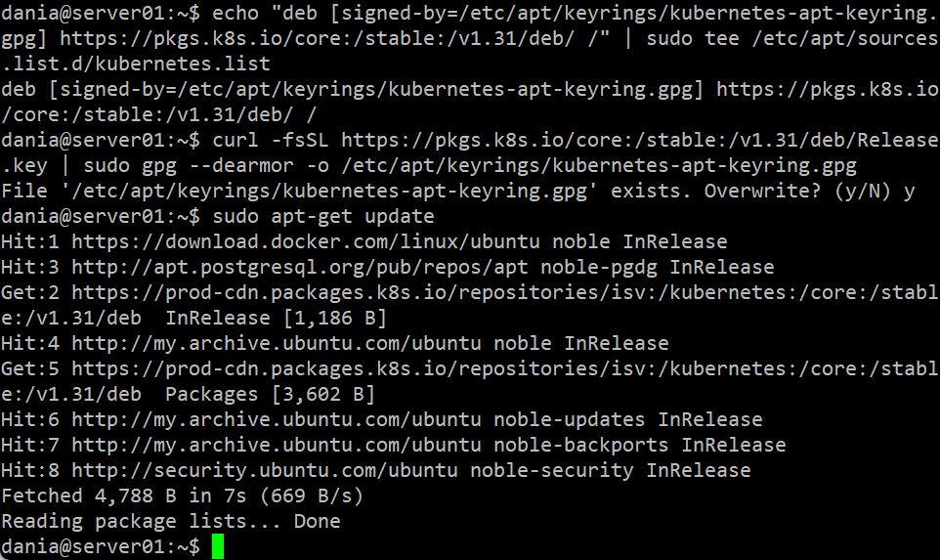Click the green terminal cursor block
The width and height of the screenshot is (941, 560).
click(217, 546)
